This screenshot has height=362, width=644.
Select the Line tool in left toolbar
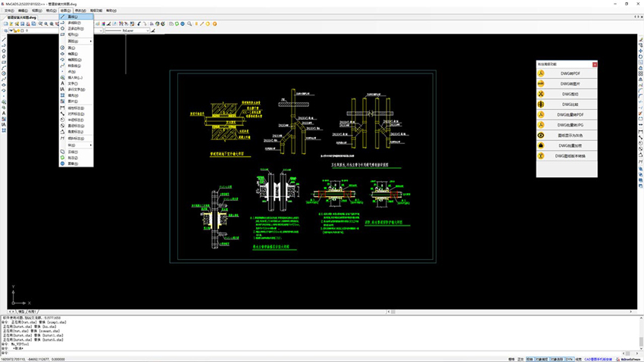(4, 40)
